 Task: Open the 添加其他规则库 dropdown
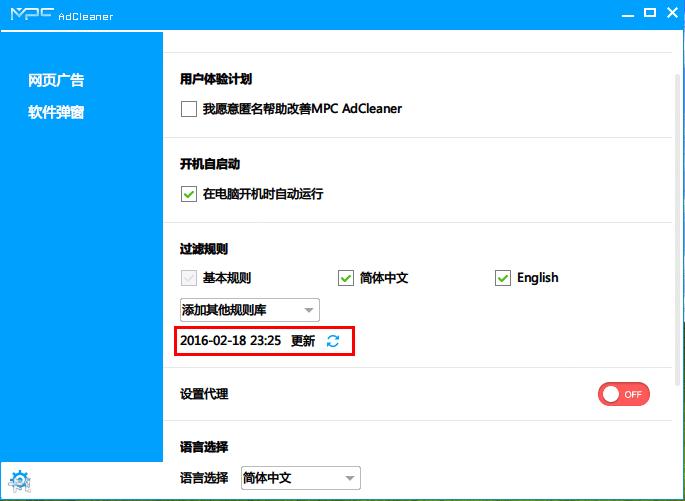[x=249, y=310]
